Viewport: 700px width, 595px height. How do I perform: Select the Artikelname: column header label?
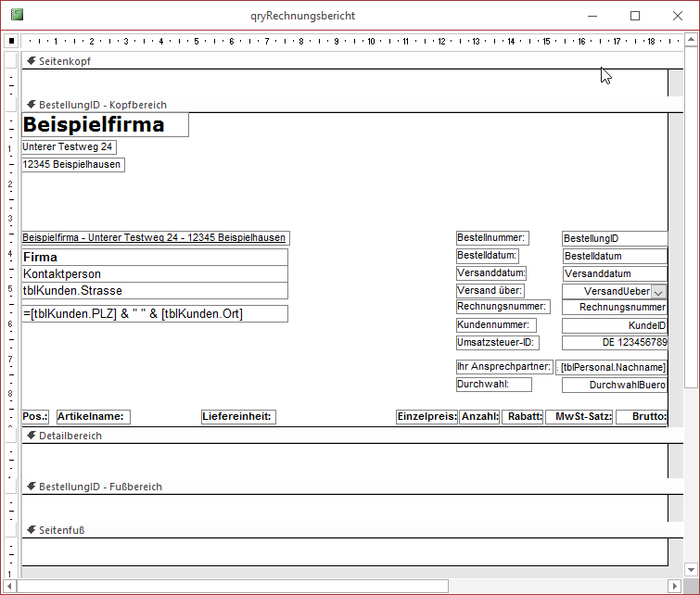tap(94, 417)
